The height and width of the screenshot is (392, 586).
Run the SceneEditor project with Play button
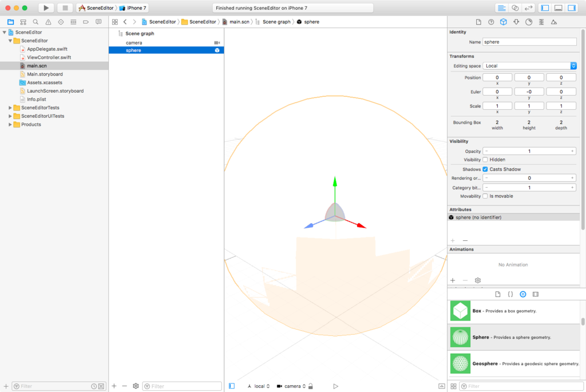[46, 8]
